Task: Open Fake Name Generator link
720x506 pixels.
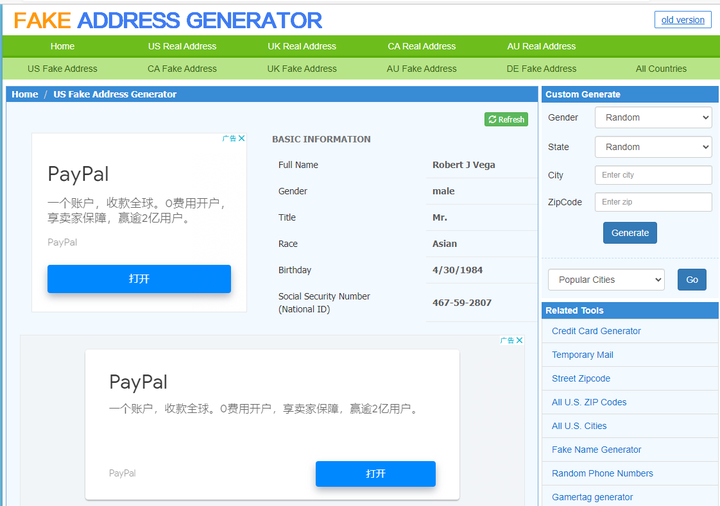Action: 596,450
